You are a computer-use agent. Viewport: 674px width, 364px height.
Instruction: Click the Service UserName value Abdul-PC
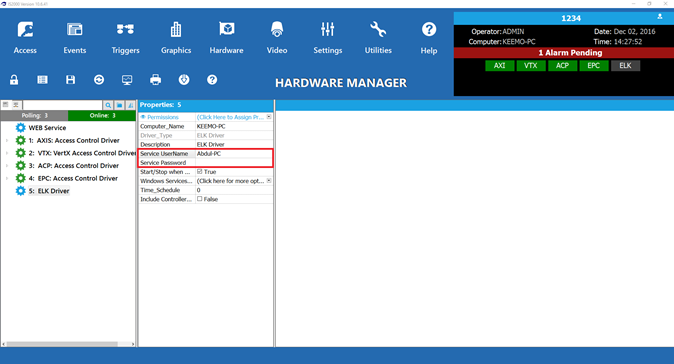(x=234, y=153)
